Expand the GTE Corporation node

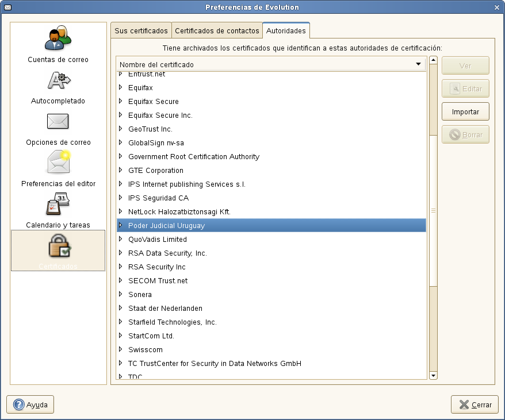120,170
